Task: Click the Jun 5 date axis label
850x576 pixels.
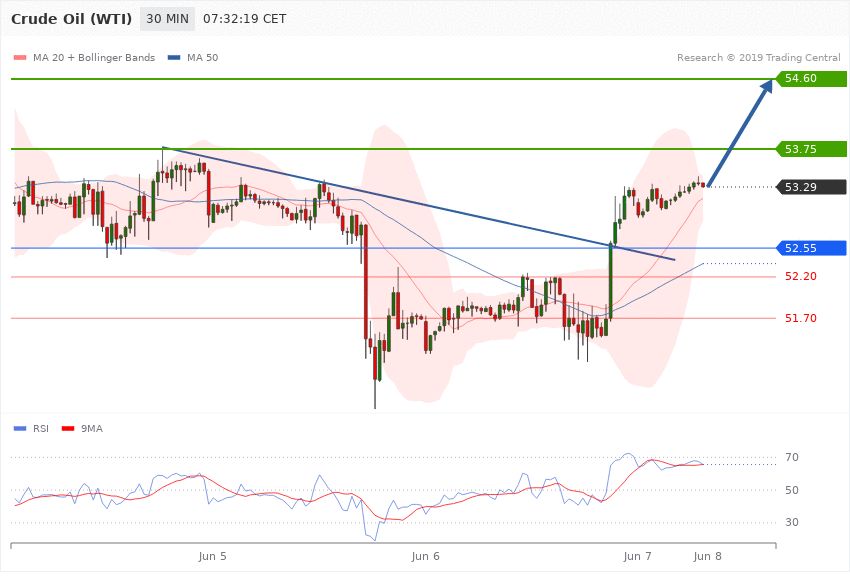Action: pyautogui.click(x=212, y=556)
